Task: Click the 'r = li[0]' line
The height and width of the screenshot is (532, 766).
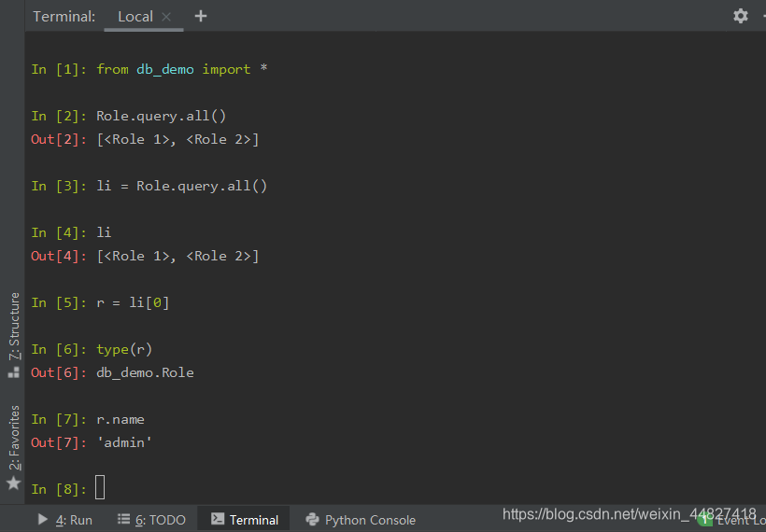Action: coord(133,303)
